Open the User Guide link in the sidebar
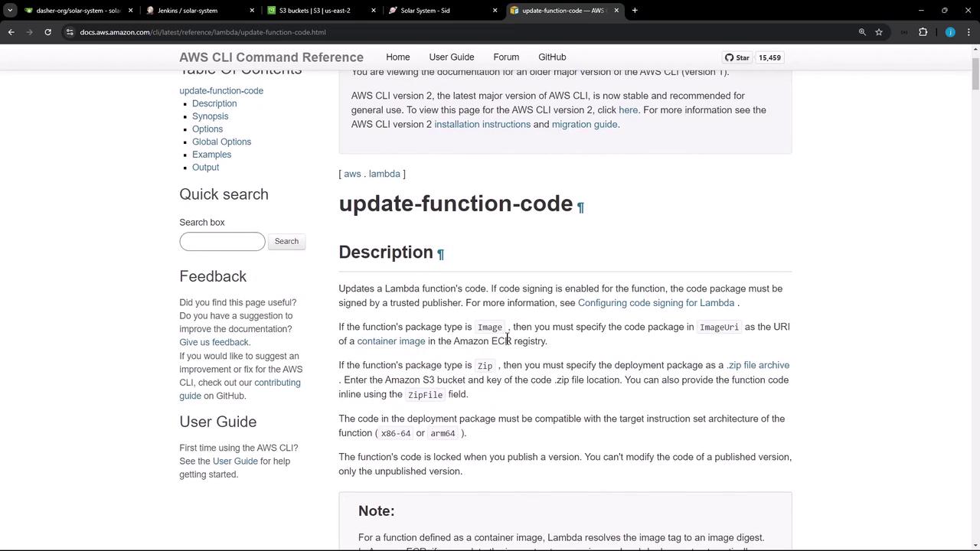Screen dimensions: 980x551 (235, 461)
